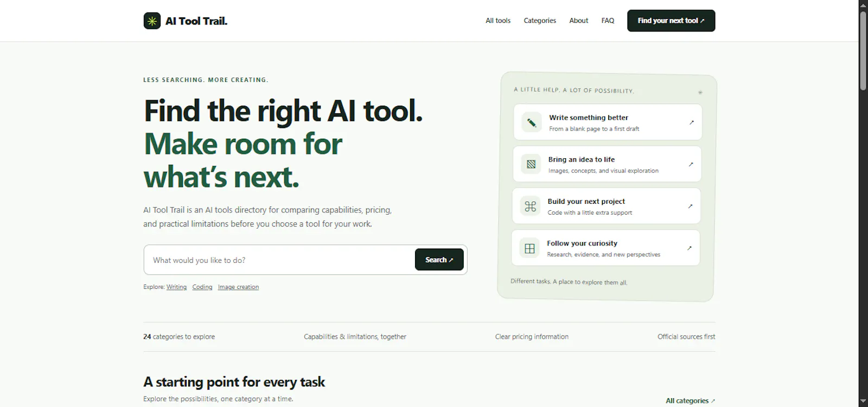Click the page vertical scrollbar thumb
Screen dimensions: 868x407
tap(863, 50)
